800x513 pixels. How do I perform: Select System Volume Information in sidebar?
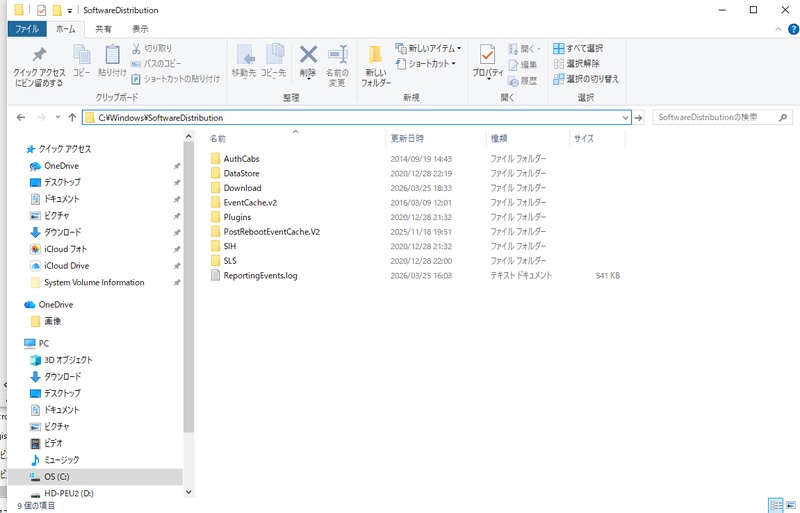(x=94, y=282)
